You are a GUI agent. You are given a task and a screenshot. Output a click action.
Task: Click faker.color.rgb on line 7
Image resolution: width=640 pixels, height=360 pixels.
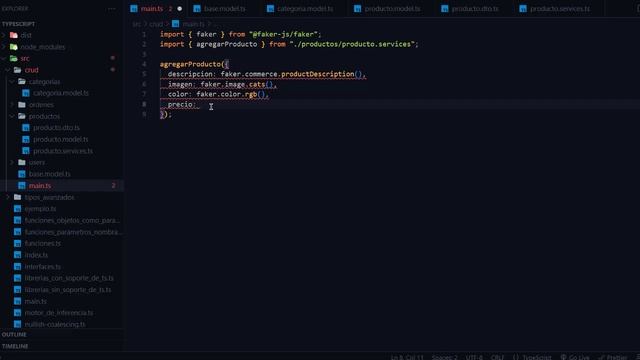227,94
